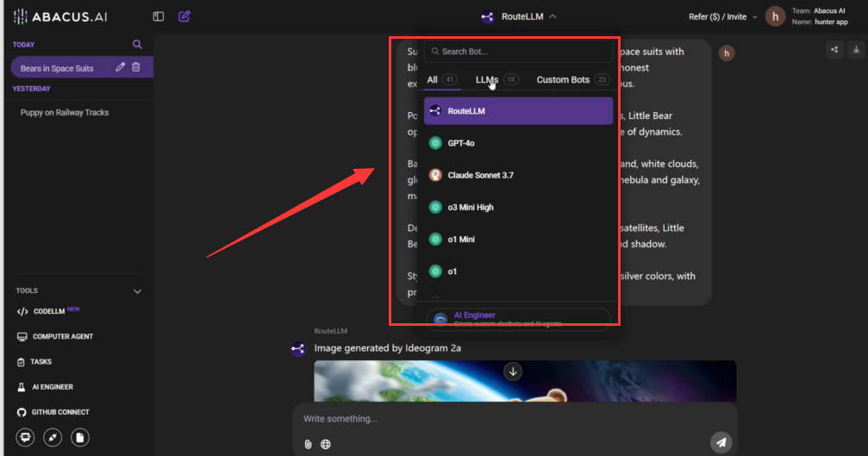Viewport: 868px width, 456px height.
Task: Click the message author h avatar
Action: tap(727, 53)
